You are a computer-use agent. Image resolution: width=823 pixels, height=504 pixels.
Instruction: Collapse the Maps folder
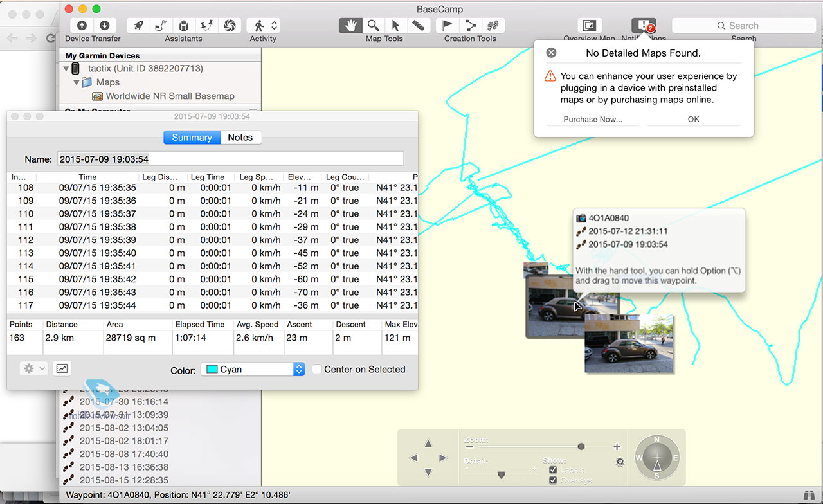76,82
